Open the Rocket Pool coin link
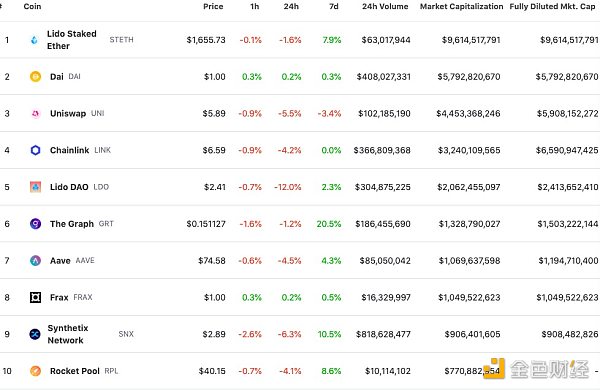 point(75,371)
